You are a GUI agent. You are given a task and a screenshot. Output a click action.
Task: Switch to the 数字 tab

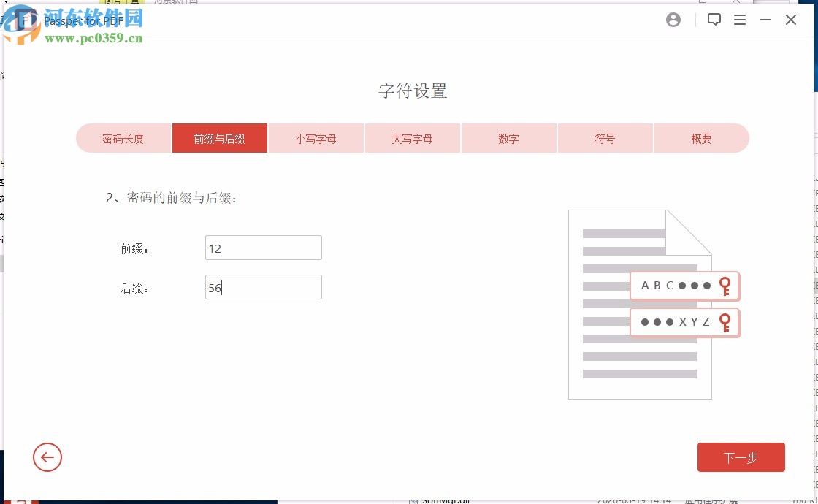point(508,137)
